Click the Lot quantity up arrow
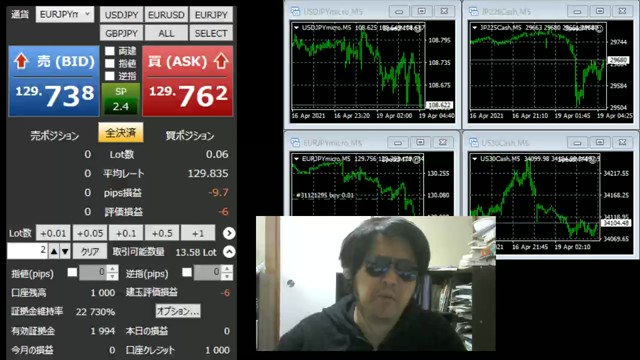Screen dimensions: 640x360 click(x=54, y=252)
